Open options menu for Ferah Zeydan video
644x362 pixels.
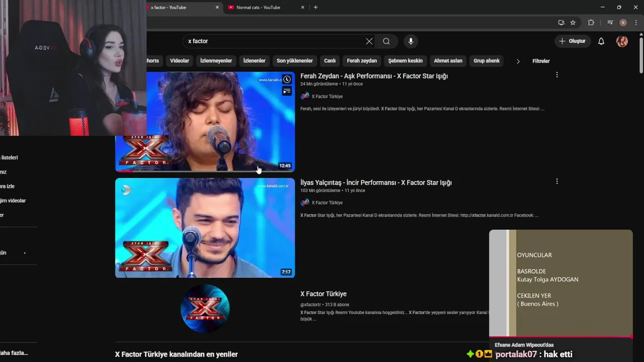[x=556, y=75]
